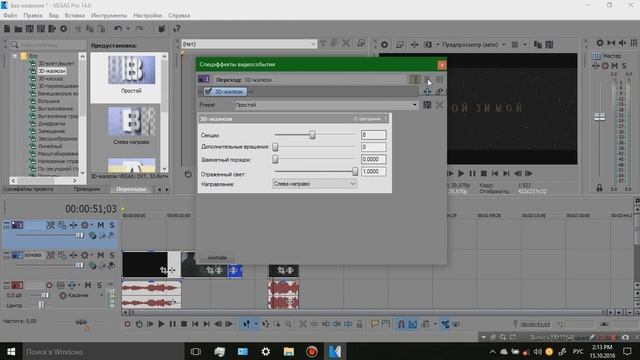640x360 pixels.
Task: Open Master bus audio properties gear
Action: (600, 42)
